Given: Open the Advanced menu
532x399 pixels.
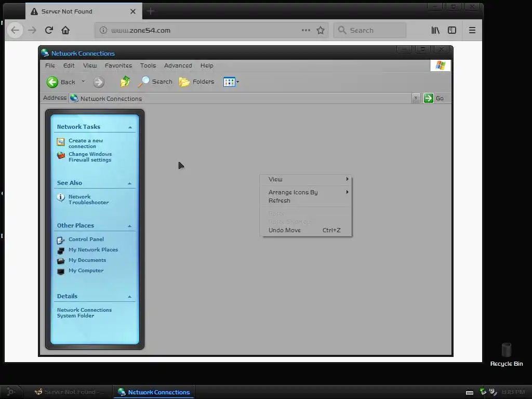Looking at the screenshot, I should coord(178,65).
